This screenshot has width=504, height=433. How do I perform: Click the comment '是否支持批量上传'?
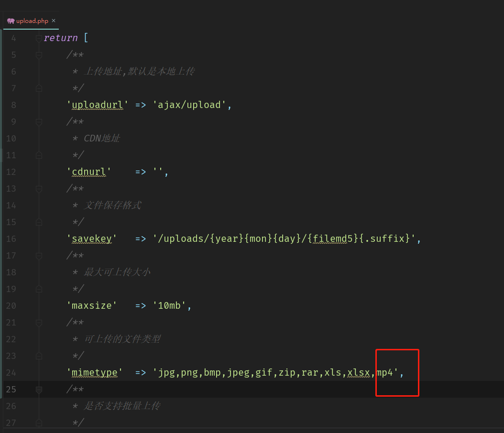122,406
